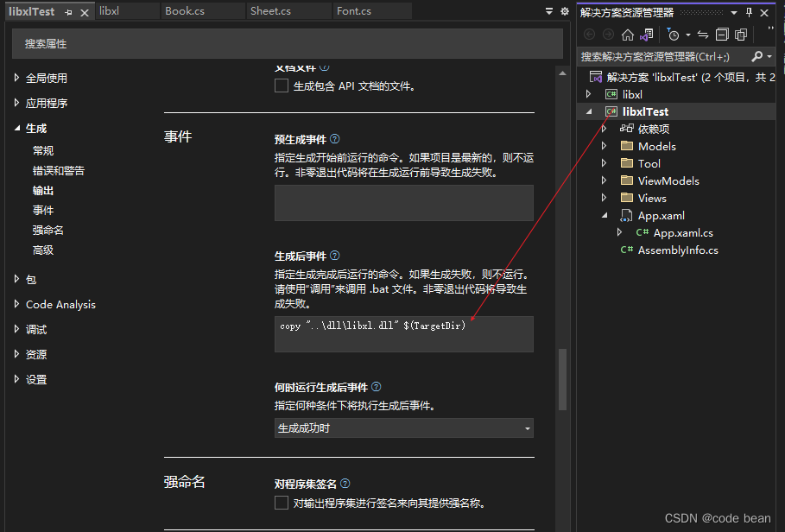Viewport: 785px width, 532px height.
Task: Click Sync with Active Document arrows icon
Action: (703, 35)
